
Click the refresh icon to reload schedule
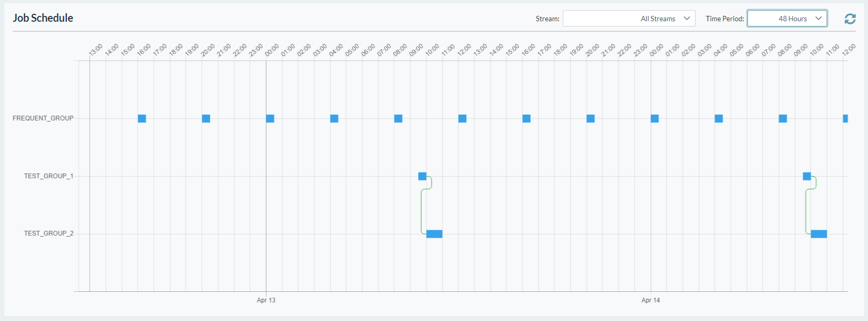(850, 18)
